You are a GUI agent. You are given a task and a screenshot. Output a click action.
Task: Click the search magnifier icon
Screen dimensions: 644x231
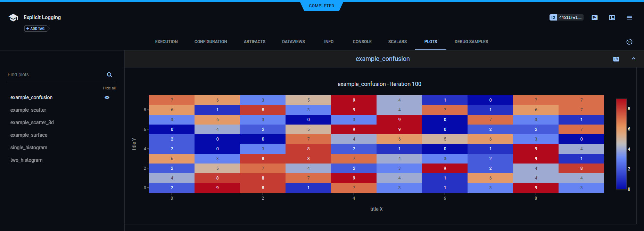[x=109, y=75]
